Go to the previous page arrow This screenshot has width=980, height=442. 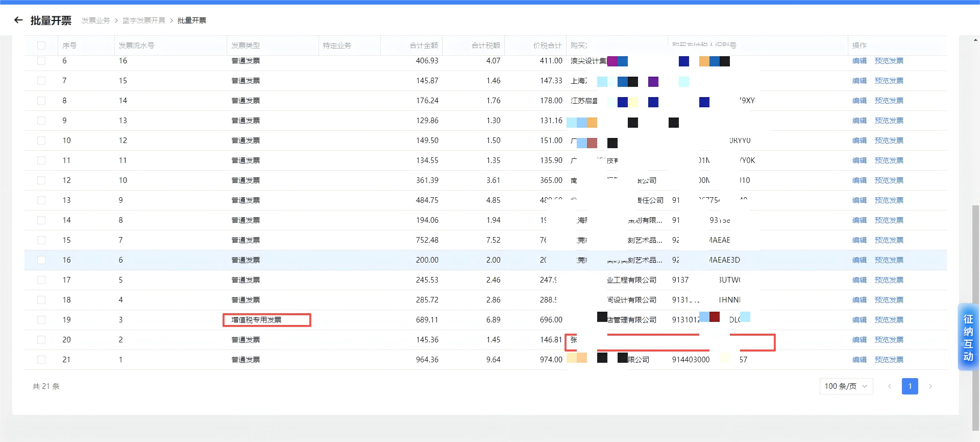click(890, 386)
